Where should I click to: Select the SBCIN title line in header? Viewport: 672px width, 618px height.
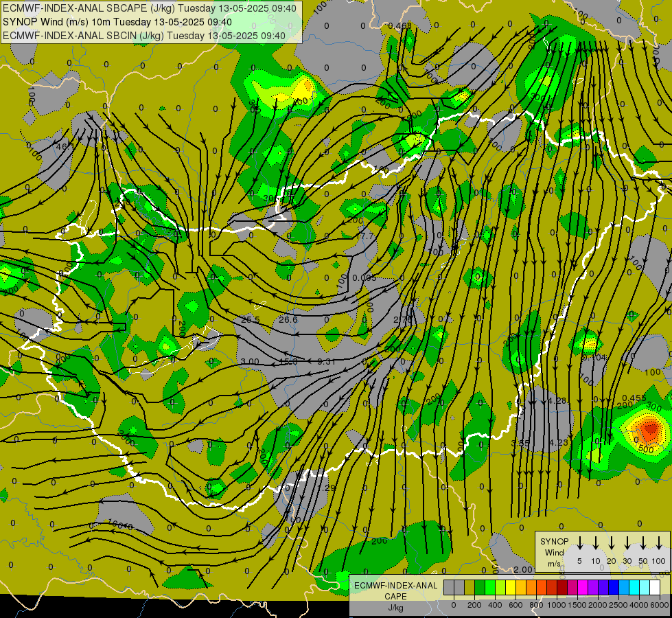144,36
